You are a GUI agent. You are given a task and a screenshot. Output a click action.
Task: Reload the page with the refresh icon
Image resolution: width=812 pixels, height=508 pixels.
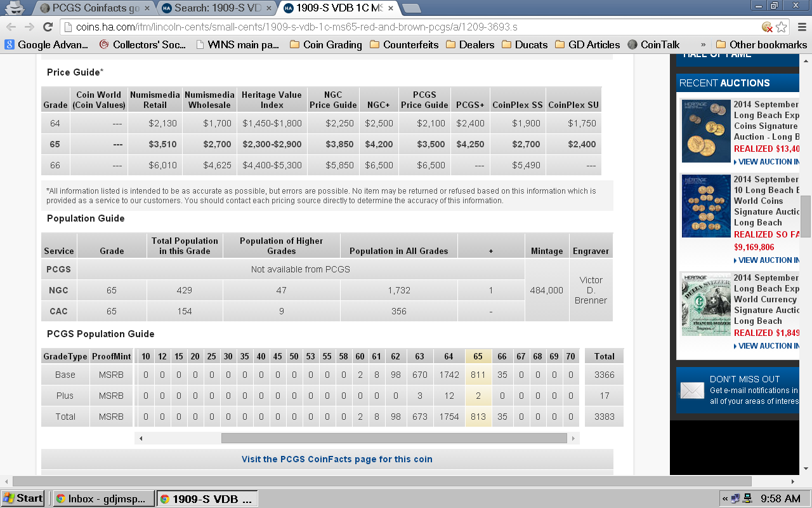tap(48, 27)
